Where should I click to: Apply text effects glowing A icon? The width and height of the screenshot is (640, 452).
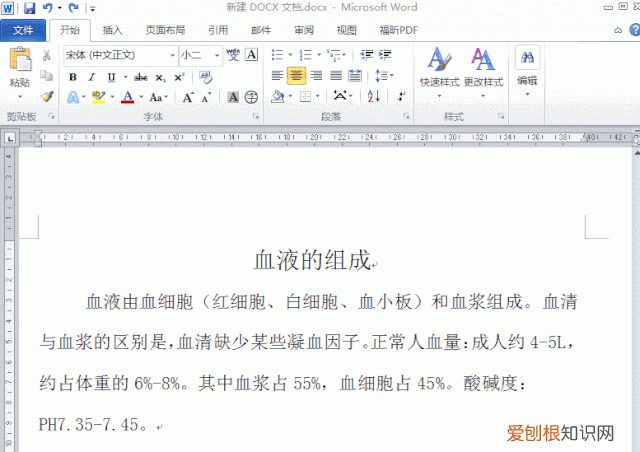pos(73,98)
